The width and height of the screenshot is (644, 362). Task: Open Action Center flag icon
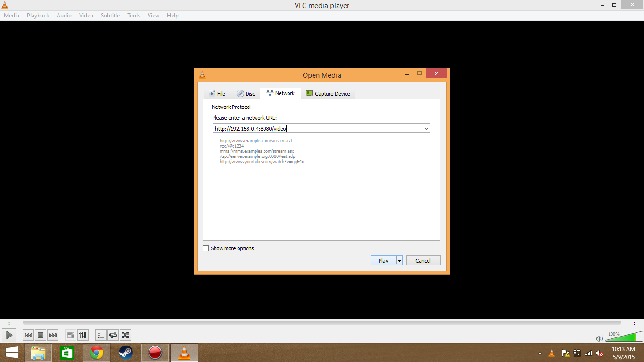point(565,353)
